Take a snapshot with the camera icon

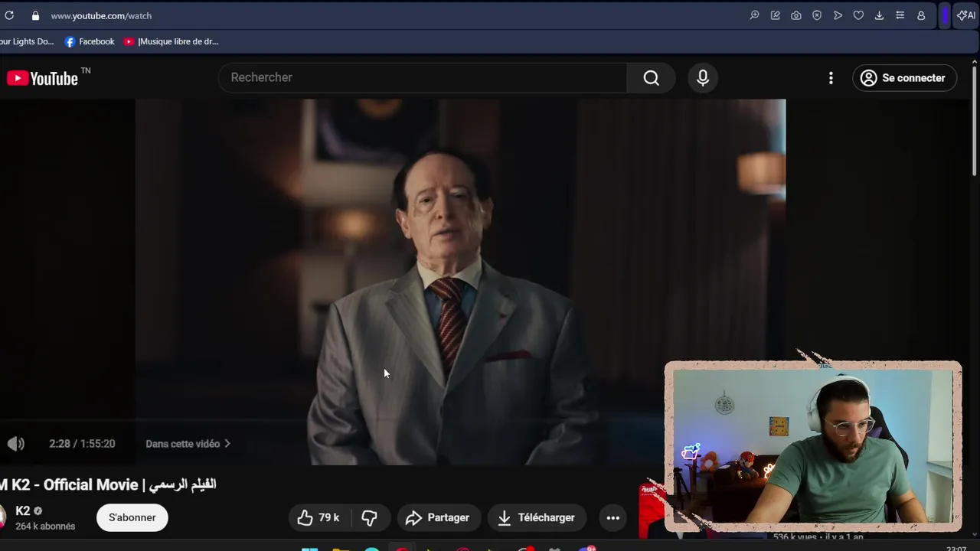796,15
